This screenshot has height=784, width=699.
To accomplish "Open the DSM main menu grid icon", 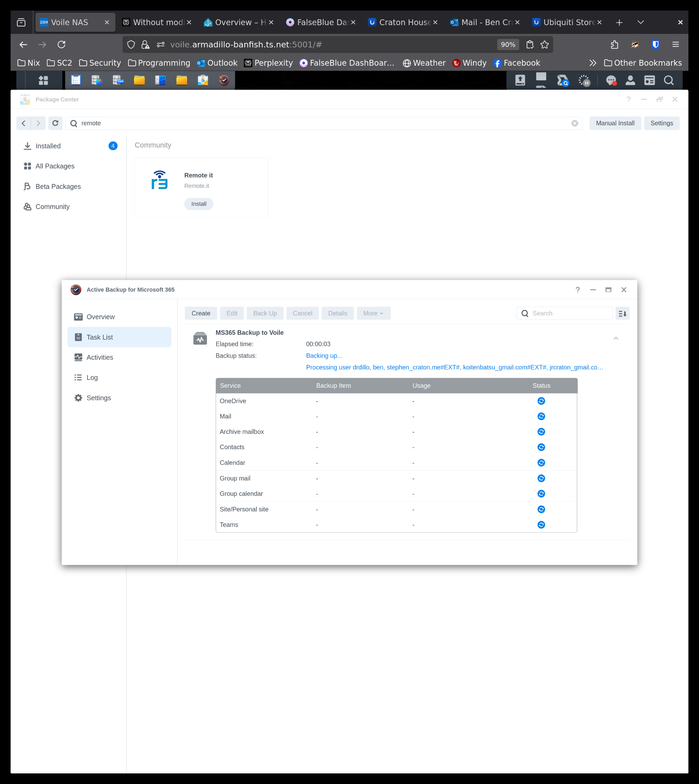I will click(43, 80).
